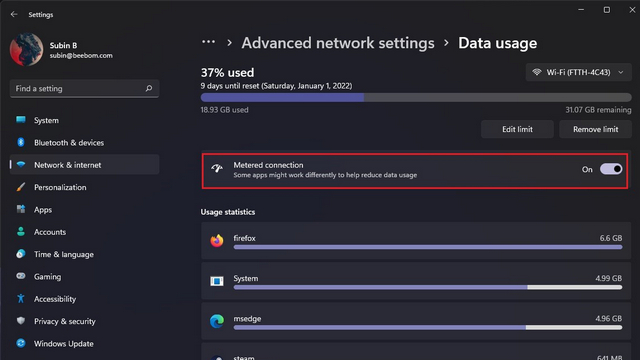Go to Bluetooth & devices
The image size is (640, 360).
click(84, 142)
